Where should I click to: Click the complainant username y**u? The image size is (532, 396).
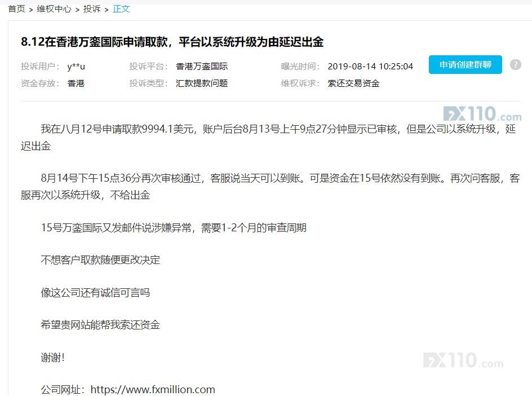coord(76,67)
